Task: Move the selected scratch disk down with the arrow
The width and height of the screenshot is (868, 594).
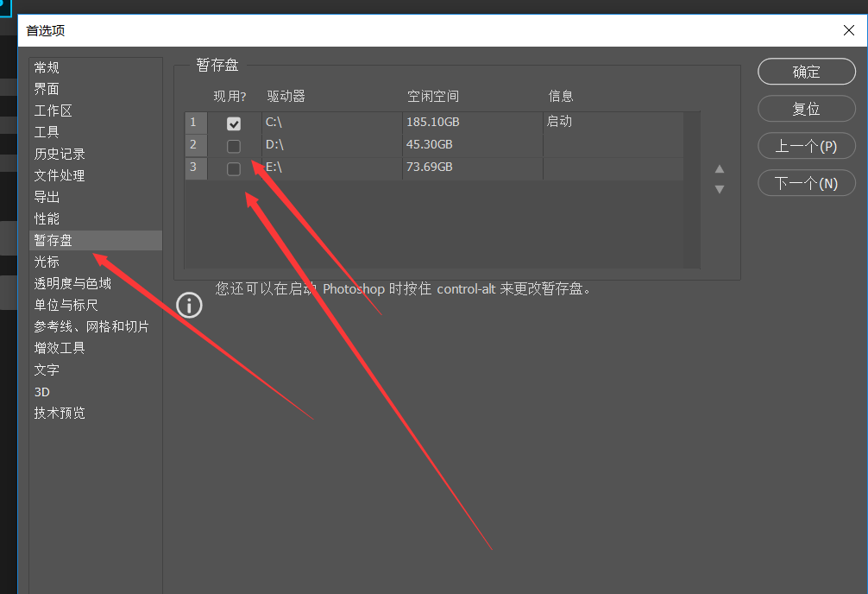Action: (x=719, y=189)
